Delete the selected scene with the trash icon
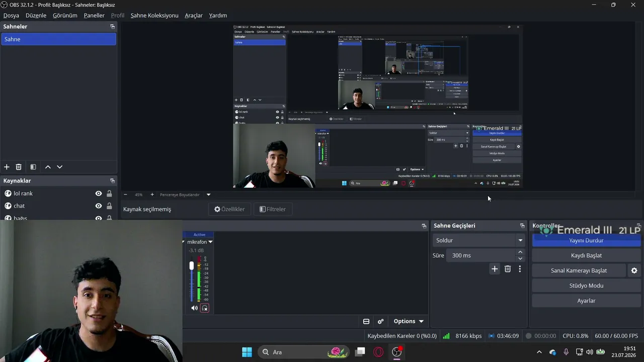The image size is (644, 362). click(x=19, y=167)
